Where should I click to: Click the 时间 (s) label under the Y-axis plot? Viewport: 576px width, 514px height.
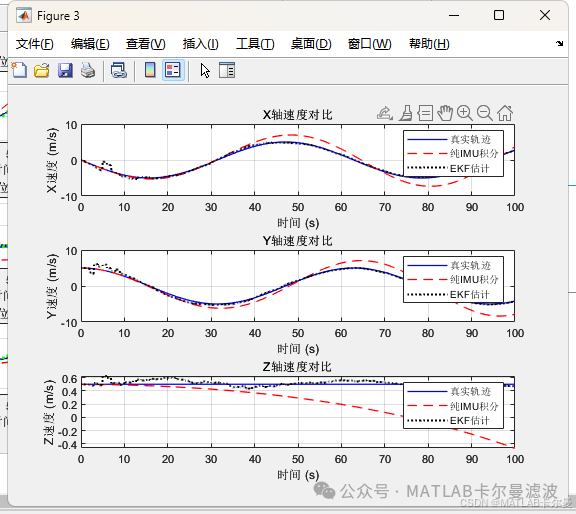298,349
